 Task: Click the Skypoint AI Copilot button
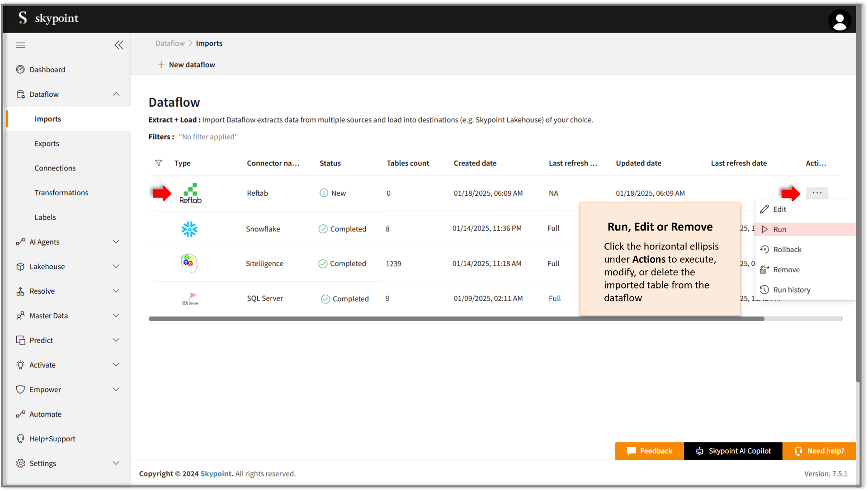pyautogui.click(x=734, y=450)
